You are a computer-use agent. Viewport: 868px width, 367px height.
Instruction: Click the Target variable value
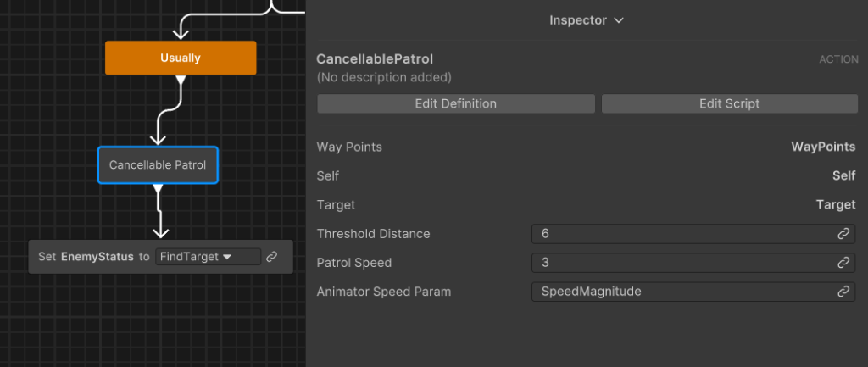(x=835, y=205)
